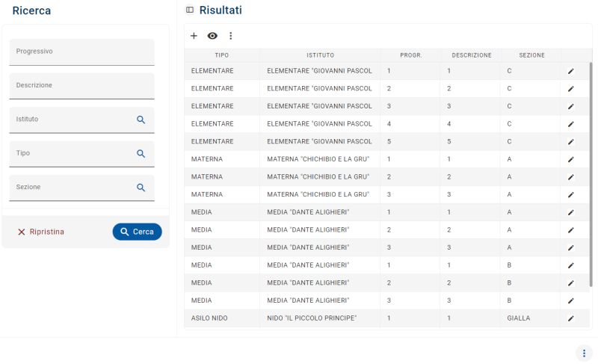Open the Tipo lookup magnifier
This screenshot has height=364, width=598.
coord(141,154)
